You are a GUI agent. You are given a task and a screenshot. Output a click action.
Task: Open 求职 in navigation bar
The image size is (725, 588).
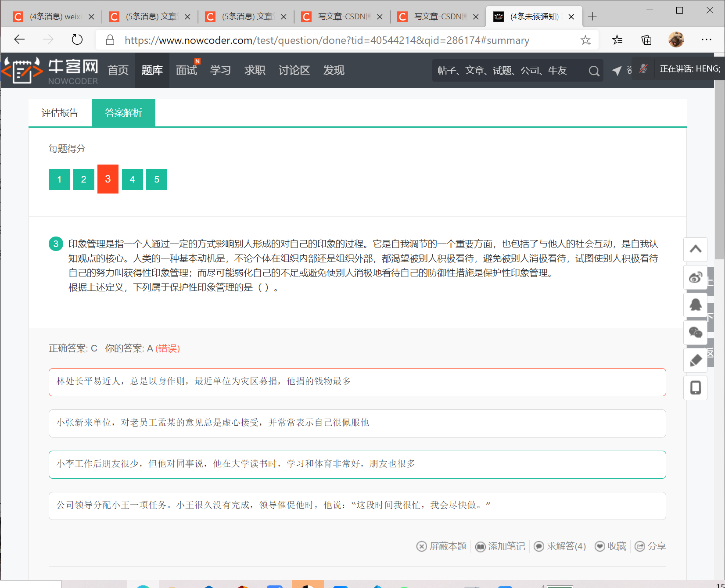pyautogui.click(x=255, y=70)
